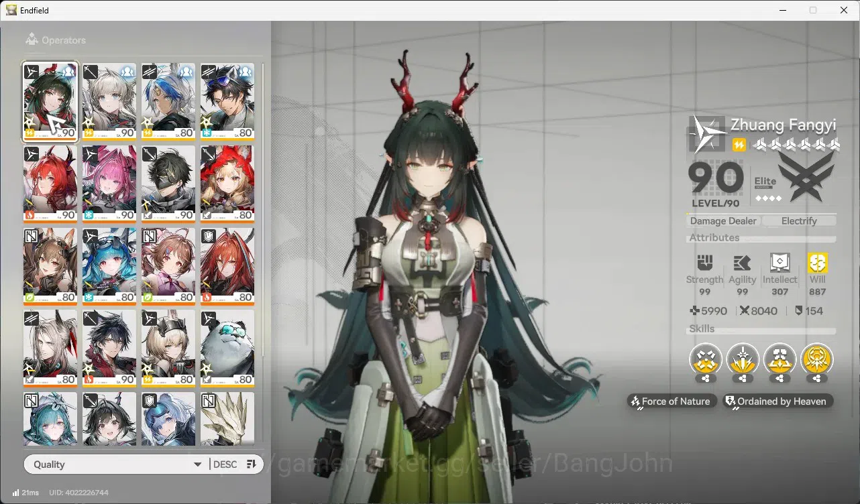Image resolution: width=860 pixels, height=504 pixels.
Task: Select the teal-haired hooded operator in bottom row
Action: tap(50, 419)
